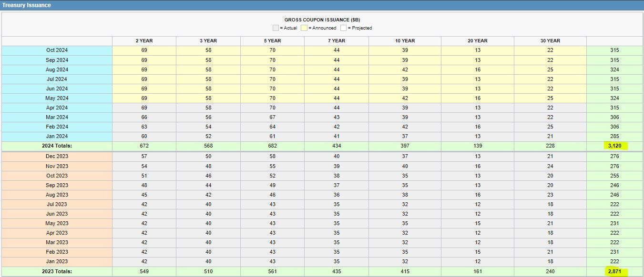The width and height of the screenshot is (644, 277).
Task: Click the 2024 Totals 20 YEAR value 139
Action: [x=478, y=146]
